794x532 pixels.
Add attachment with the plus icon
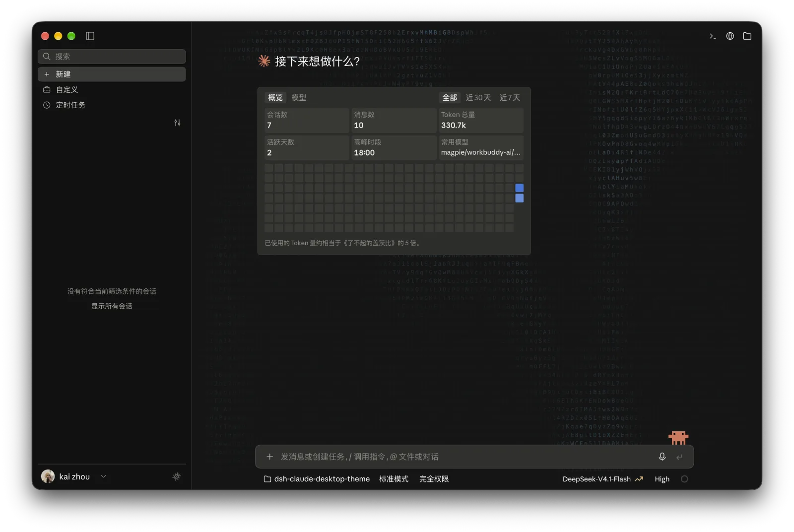(269, 457)
